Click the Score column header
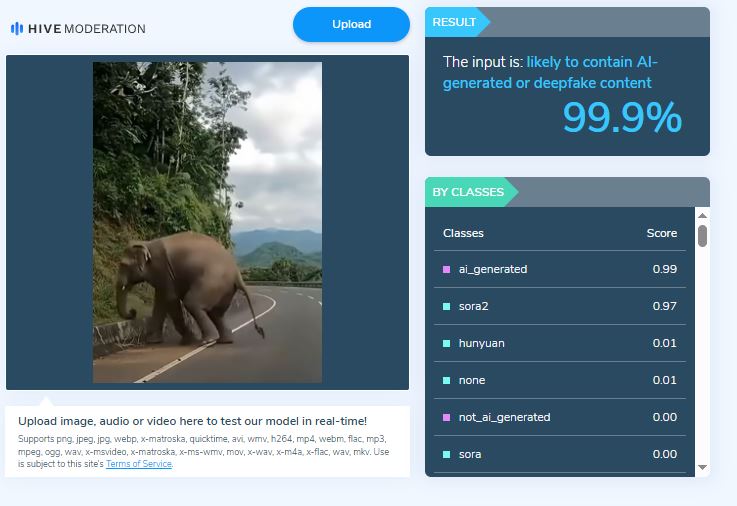Image resolution: width=737 pixels, height=506 pixels. pos(661,233)
